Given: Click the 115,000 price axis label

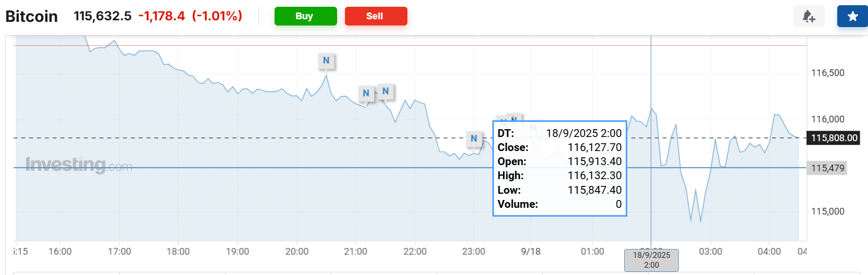Looking at the screenshot, I should [827, 211].
